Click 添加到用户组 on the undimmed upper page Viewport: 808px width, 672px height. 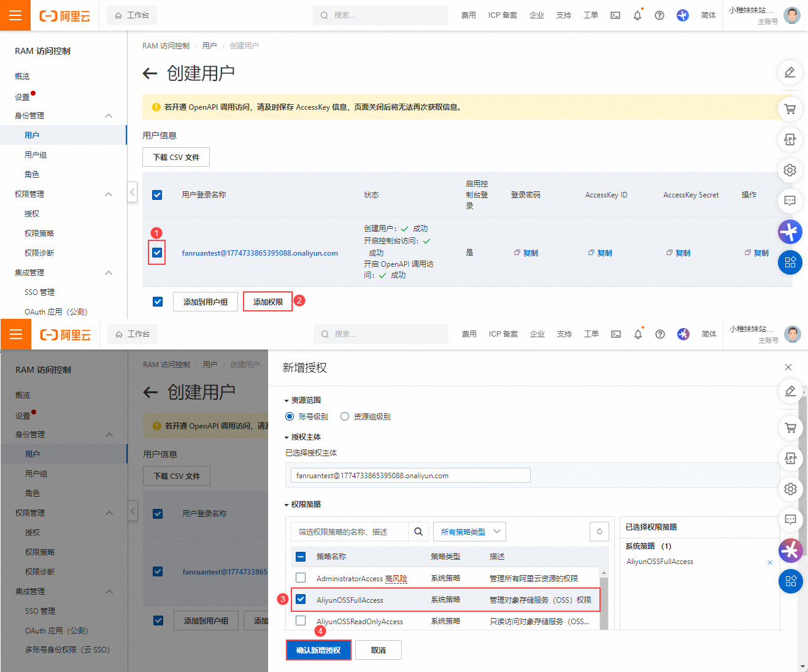tap(206, 302)
